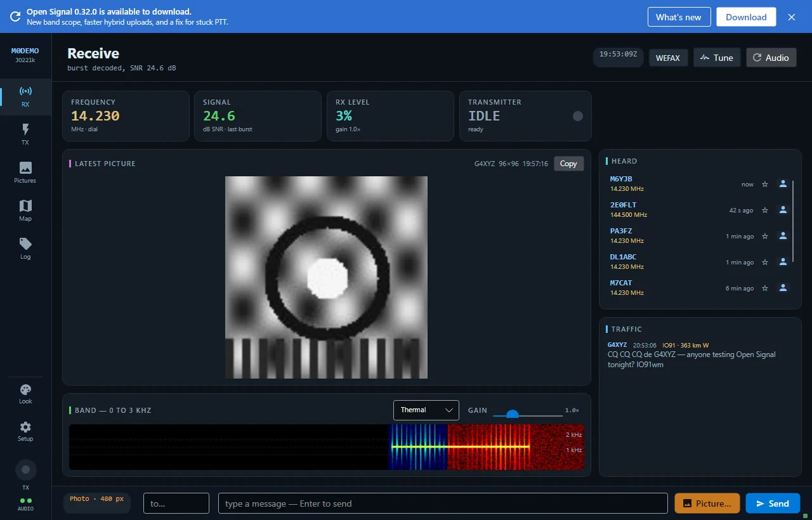Open the TX lightning bolt page
The height and width of the screenshot is (520, 812).
(25, 134)
